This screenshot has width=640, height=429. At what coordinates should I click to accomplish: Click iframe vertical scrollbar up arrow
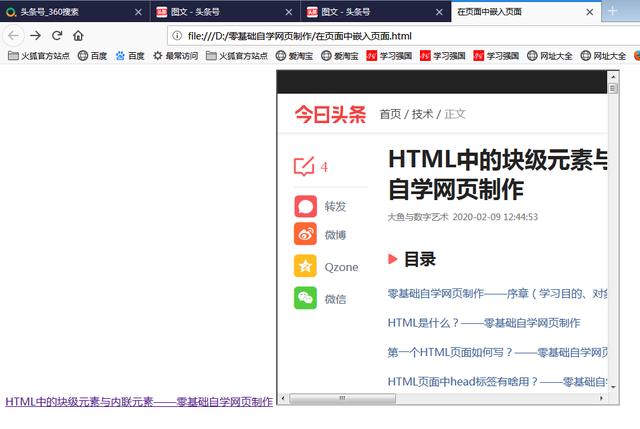pos(613,77)
